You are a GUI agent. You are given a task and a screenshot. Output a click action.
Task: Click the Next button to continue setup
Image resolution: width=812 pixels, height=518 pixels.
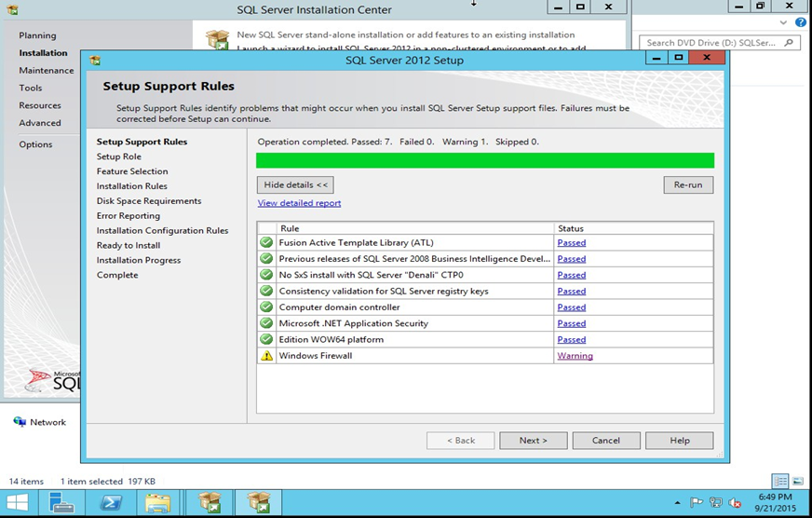[534, 441]
